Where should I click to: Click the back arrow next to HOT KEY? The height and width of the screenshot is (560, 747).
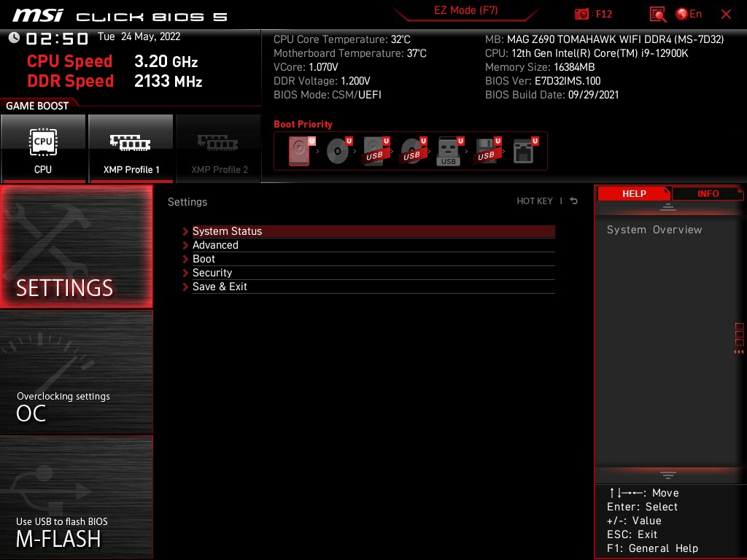[x=574, y=201]
